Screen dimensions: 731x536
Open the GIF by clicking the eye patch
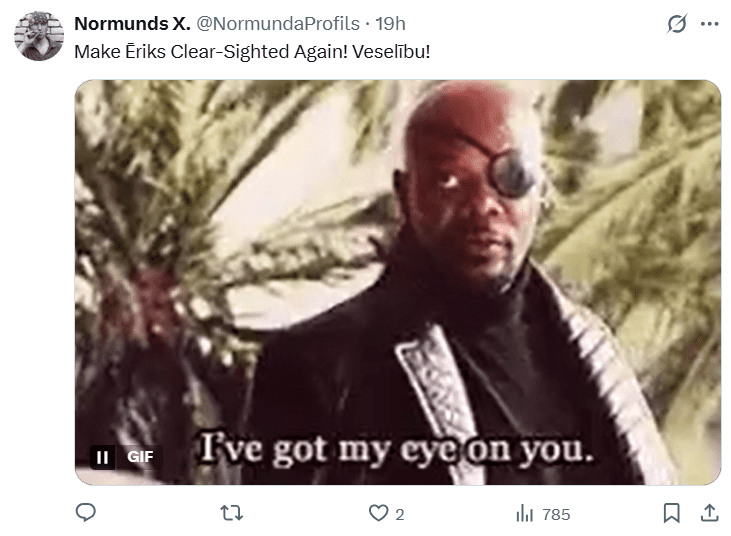(x=511, y=173)
